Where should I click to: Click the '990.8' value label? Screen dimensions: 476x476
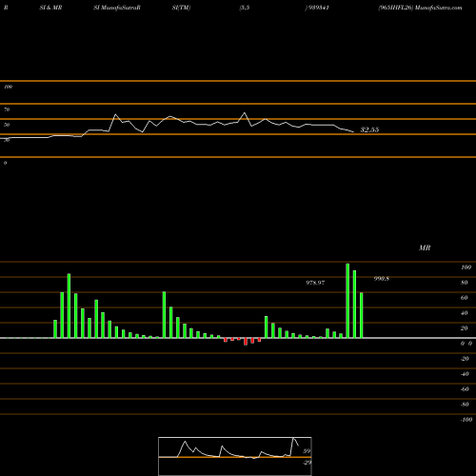[x=382, y=279]
